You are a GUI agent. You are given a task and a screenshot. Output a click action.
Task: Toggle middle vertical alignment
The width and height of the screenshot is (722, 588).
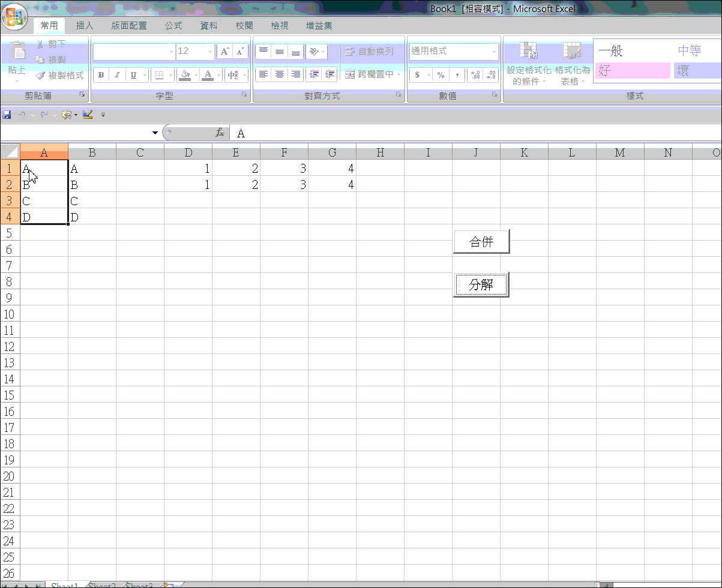click(279, 52)
